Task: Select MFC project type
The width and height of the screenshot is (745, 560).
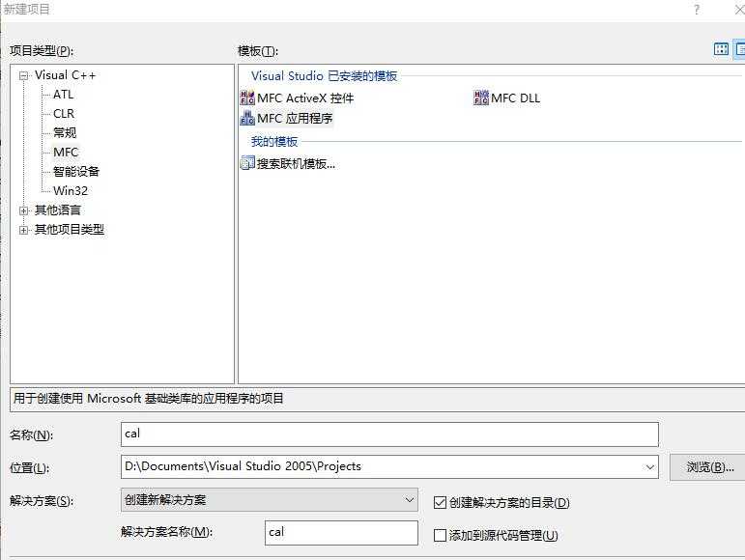Action: (x=66, y=153)
